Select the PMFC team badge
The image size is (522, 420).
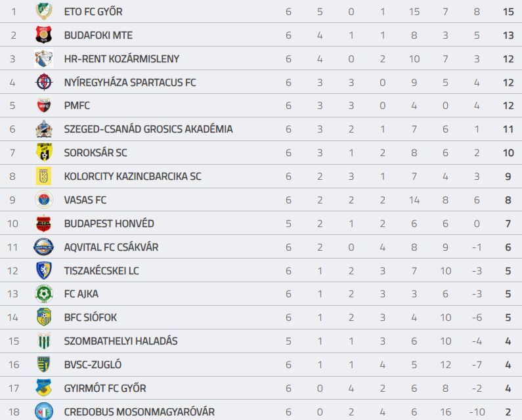(43, 106)
